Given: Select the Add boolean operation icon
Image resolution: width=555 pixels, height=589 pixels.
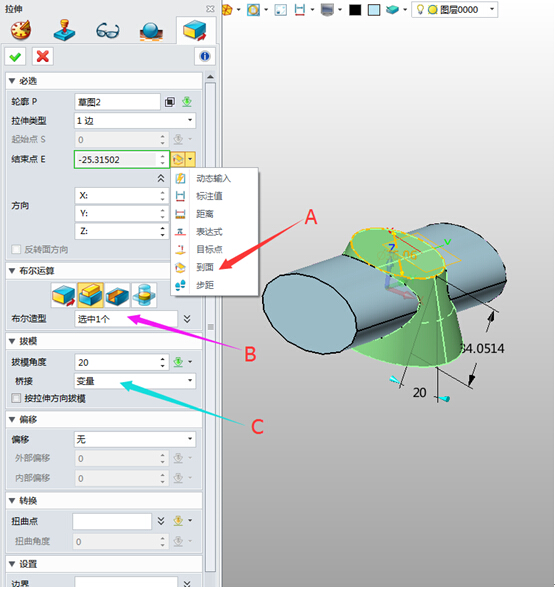Looking at the screenshot, I should [x=91, y=295].
